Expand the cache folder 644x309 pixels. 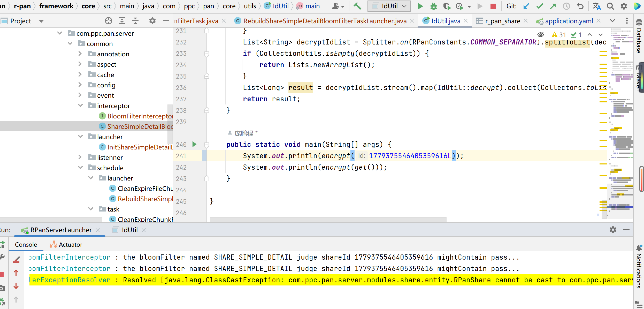click(x=80, y=74)
